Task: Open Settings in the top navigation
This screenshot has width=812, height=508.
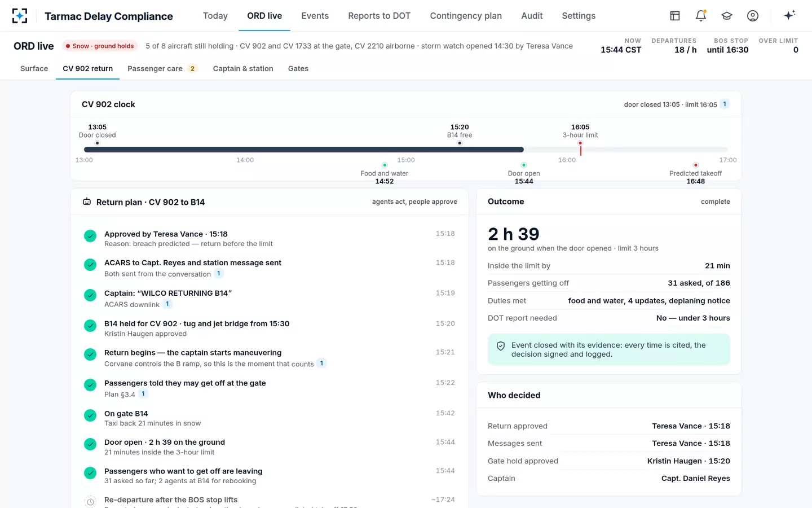Action: pyautogui.click(x=579, y=16)
